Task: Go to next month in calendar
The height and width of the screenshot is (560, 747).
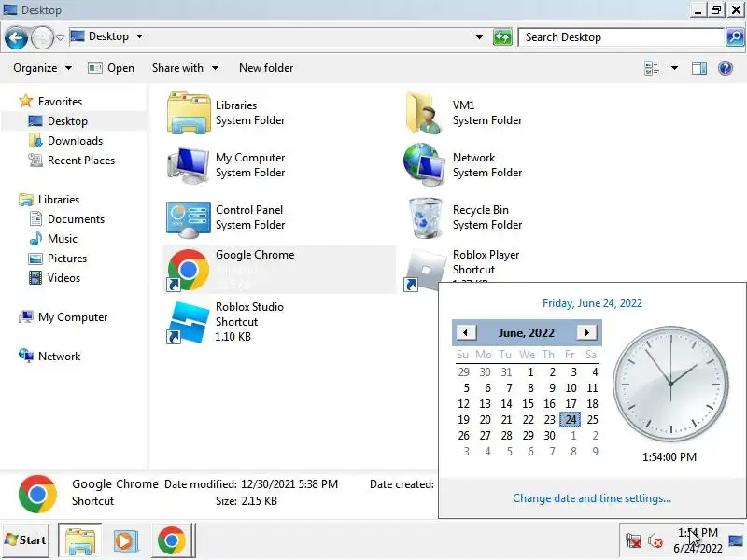Action: (x=586, y=332)
